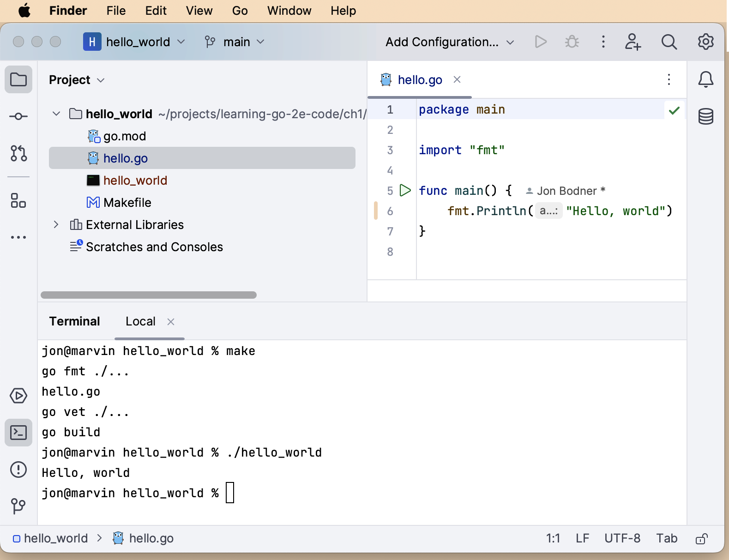The width and height of the screenshot is (729, 560).
Task: Click the Run button in toolbar
Action: pyautogui.click(x=541, y=42)
